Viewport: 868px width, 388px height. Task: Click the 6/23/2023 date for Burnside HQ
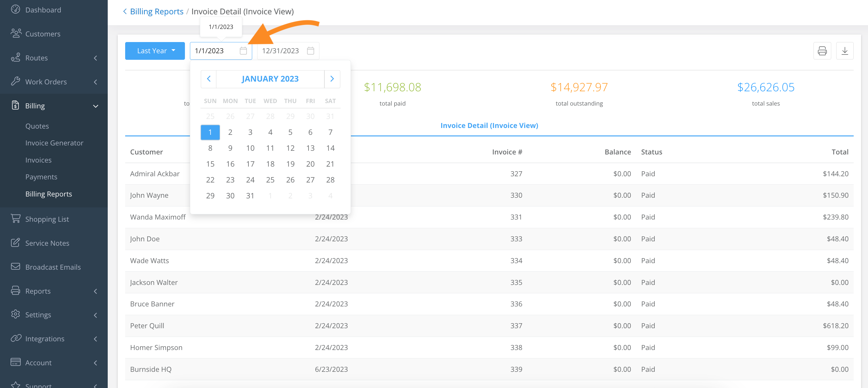tap(332, 369)
